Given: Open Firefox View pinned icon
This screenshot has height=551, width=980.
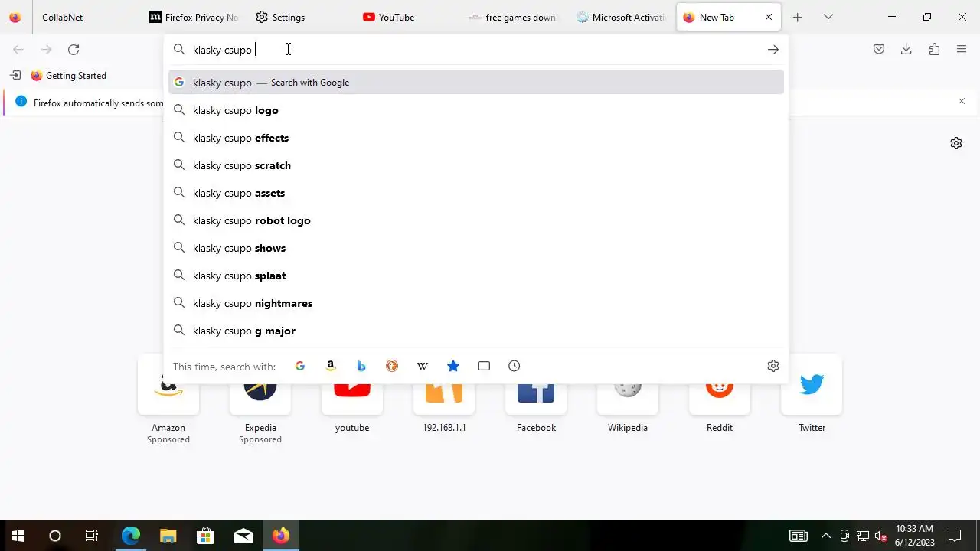Looking at the screenshot, I should tap(15, 17).
